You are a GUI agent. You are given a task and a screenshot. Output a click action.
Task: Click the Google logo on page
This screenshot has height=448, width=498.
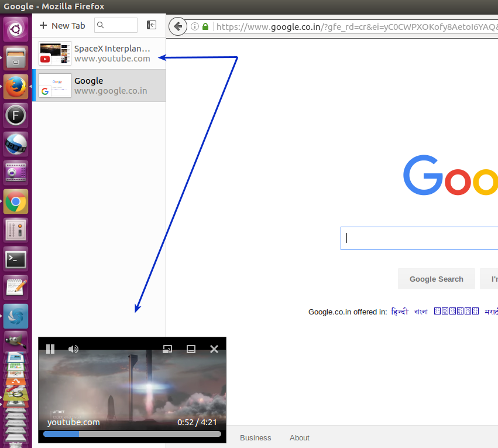tap(451, 175)
